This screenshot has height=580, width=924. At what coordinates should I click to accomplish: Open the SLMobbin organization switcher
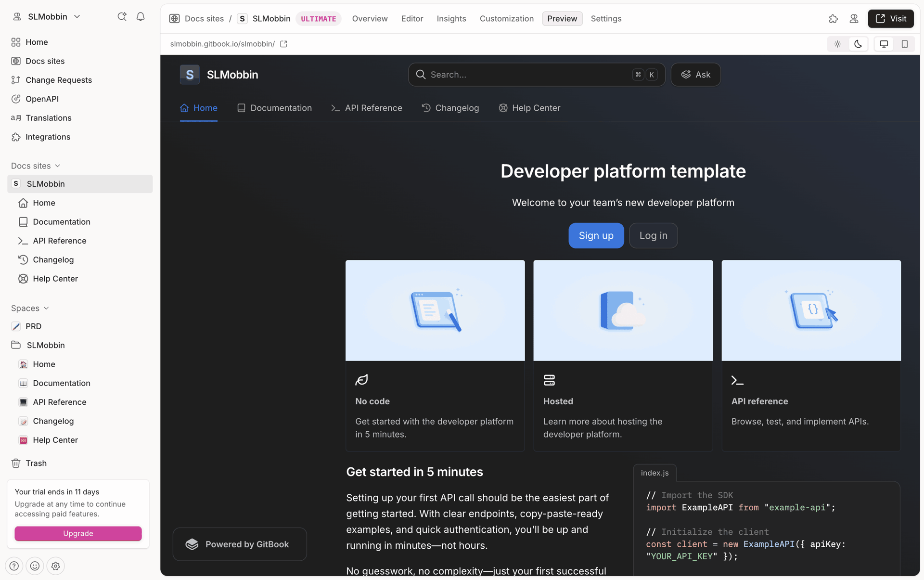(x=47, y=17)
